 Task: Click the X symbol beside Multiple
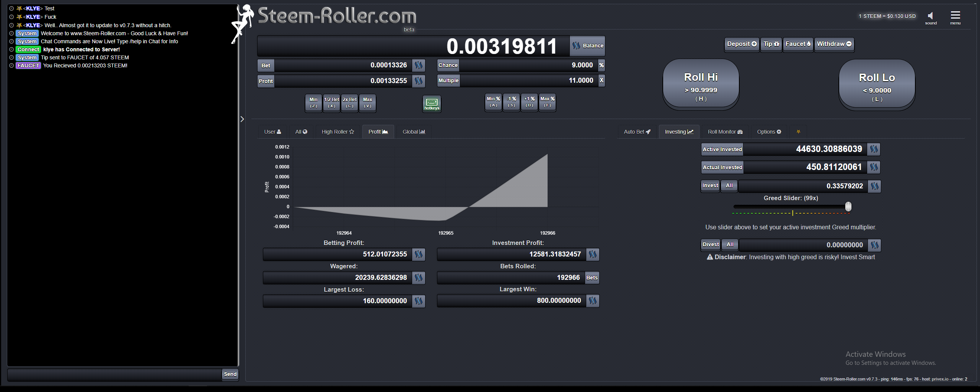coord(602,80)
